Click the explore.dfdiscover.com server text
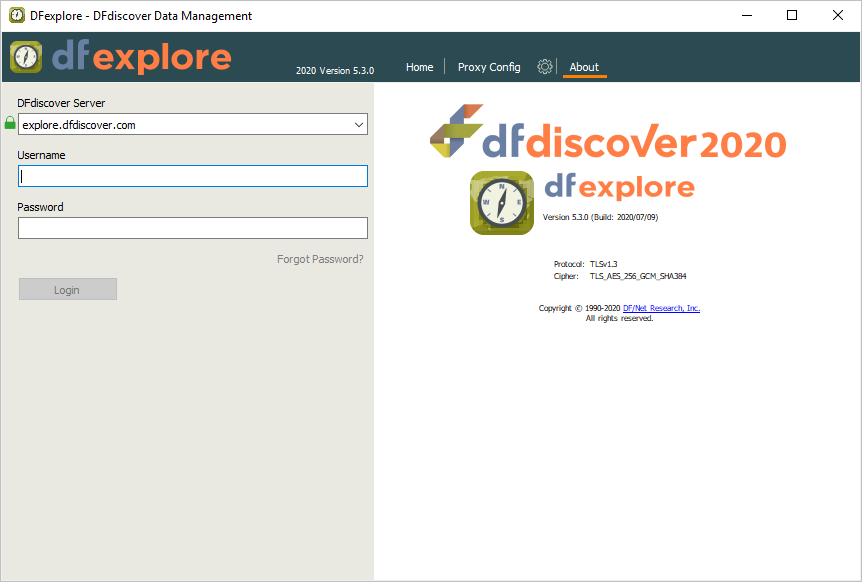862x582 pixels. coord(80,125)
